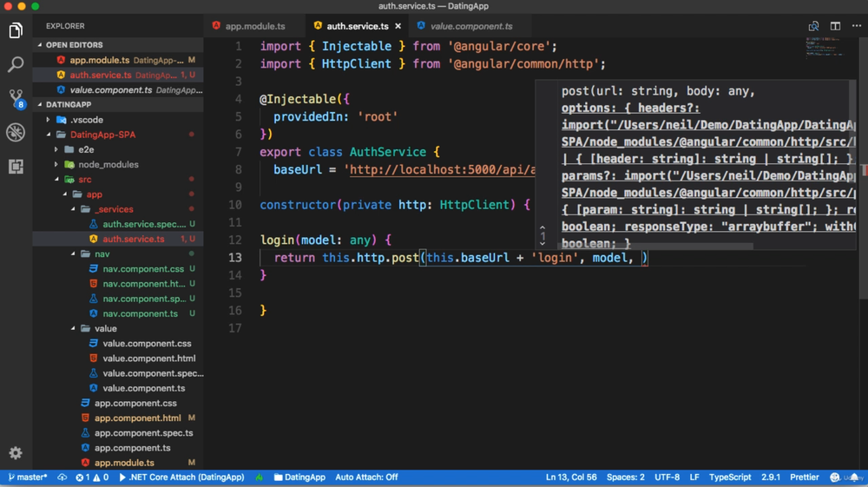Open the Manage gear icon
Viewport: 868px width, 487px height.
tap(16, 453)
